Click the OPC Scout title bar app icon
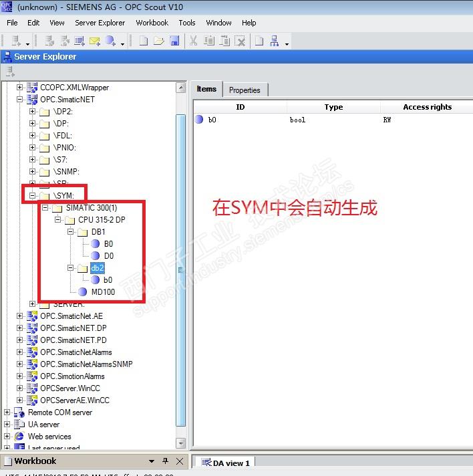 tap(7, 7)
